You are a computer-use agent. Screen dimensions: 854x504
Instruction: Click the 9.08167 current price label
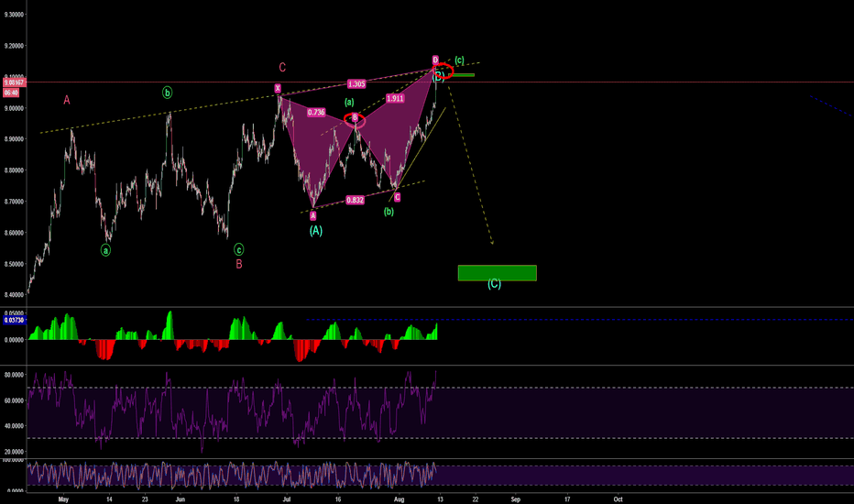coord(14,82)
